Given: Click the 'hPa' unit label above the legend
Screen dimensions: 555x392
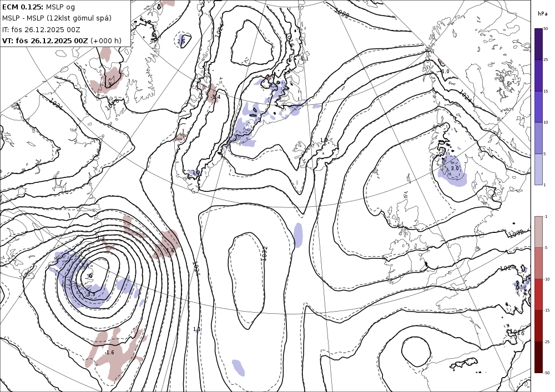Looking at the screenshot, I should (542, 14).
